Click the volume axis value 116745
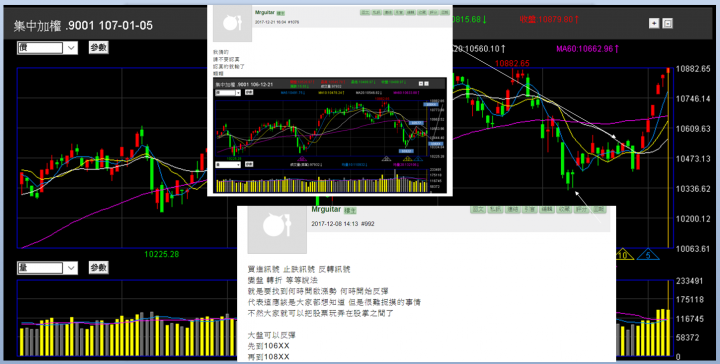This screenshot has height=364, width=720. 691,319
